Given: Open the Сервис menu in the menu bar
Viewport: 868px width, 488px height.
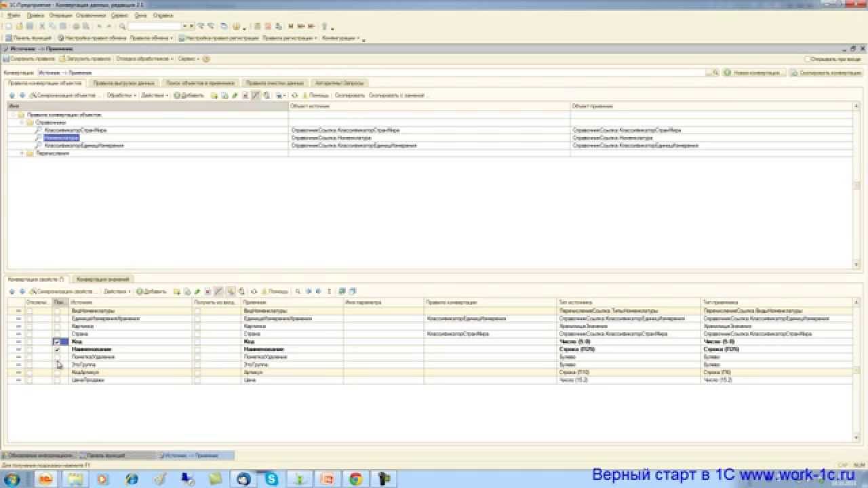Looking at the screenshot, I should coord(120,15).
